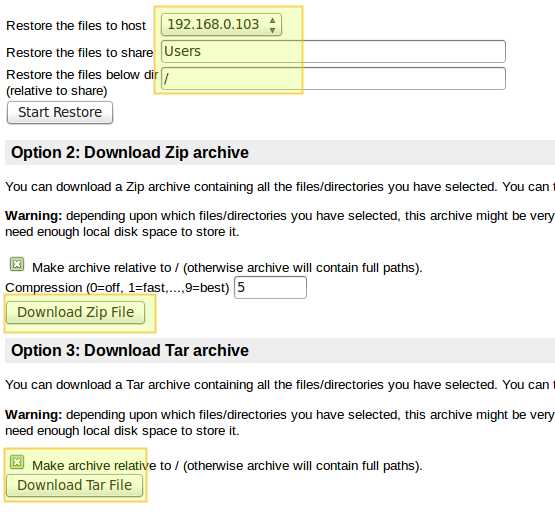Click the 'Restore the files below dir' label
The width and height of the screenshot is (555, 519).
tap(82, 75)
